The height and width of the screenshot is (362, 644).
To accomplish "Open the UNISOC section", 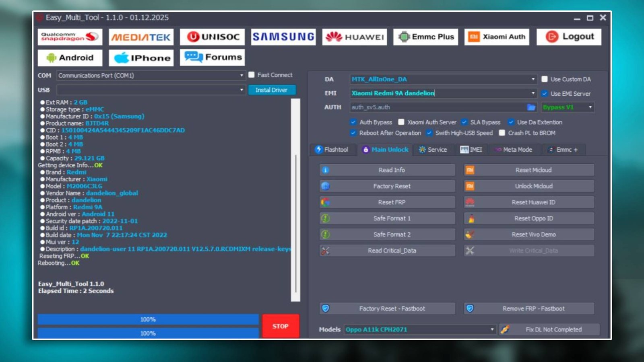I will (213, 37).
